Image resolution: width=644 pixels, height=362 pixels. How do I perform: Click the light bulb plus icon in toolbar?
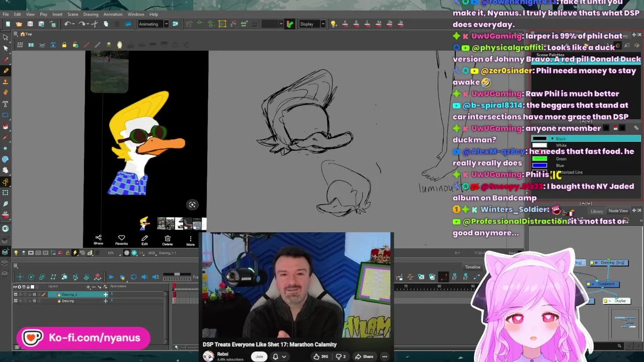coord(333,24)
